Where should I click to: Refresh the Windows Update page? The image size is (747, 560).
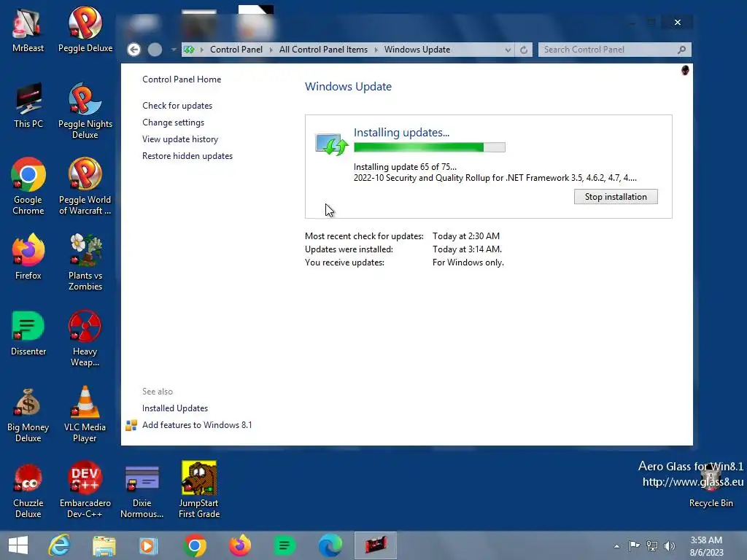tap(524, 50)
